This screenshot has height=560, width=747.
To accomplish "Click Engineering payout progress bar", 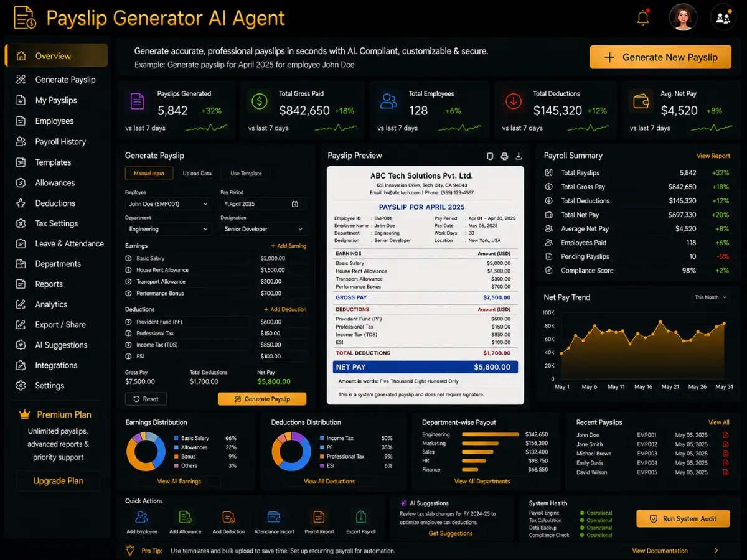I will pyautogui.click(x=491, y=434).
